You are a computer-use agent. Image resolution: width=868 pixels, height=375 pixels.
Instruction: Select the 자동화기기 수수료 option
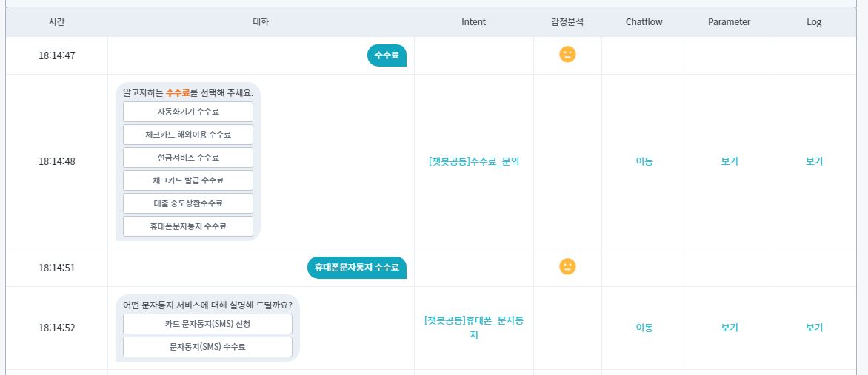point(188,112)
